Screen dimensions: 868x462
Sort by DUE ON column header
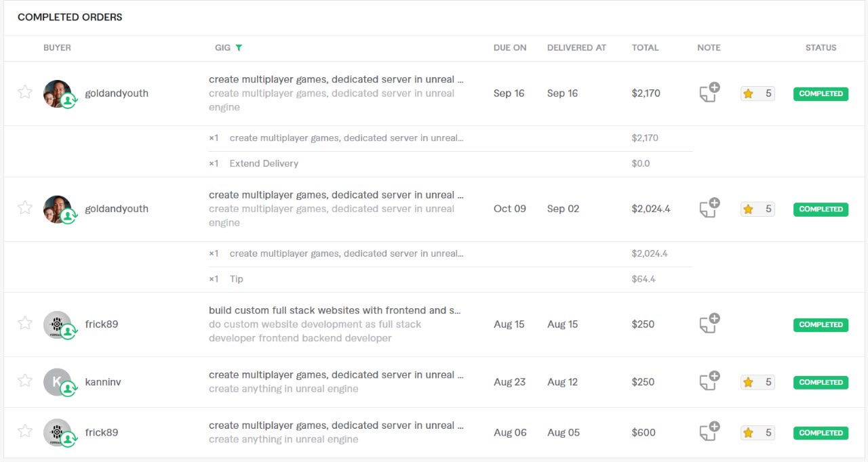click(510, 48)
